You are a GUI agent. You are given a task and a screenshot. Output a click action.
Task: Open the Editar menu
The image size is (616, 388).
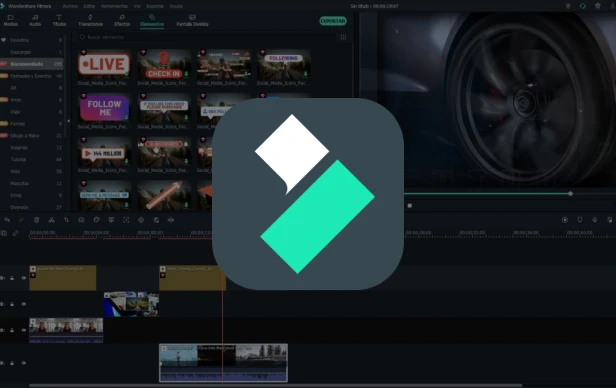tap(89, 6)
